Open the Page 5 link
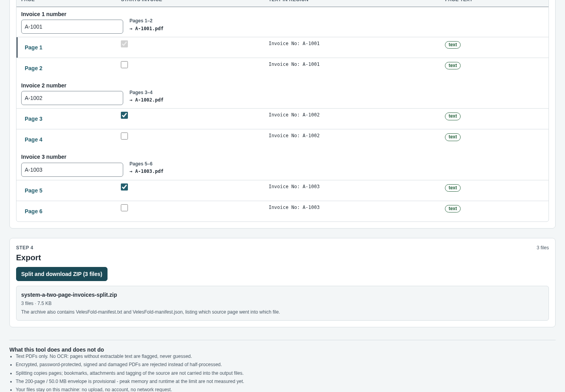Screen dimensions: 565x392 [33, 191]
